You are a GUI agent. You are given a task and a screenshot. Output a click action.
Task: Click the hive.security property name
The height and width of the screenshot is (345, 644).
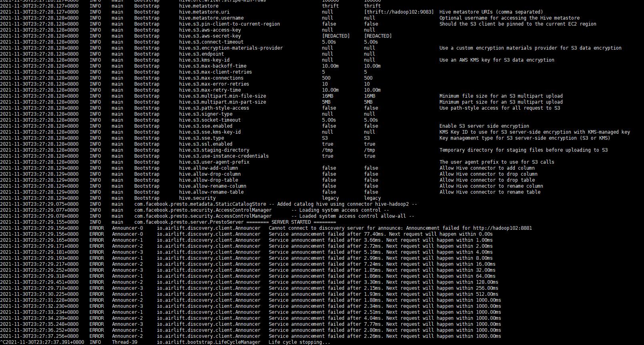click(197, 198)
